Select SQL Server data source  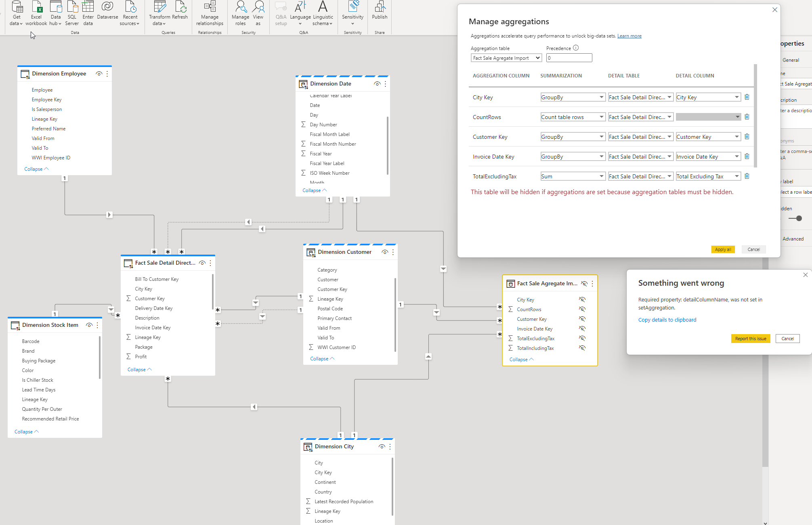[x=72, y=13]
